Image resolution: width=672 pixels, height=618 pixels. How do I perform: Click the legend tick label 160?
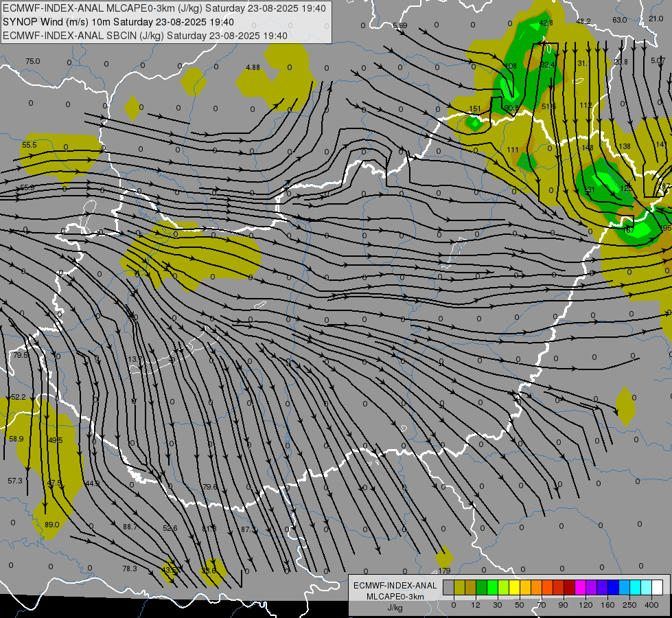[607, 605]
